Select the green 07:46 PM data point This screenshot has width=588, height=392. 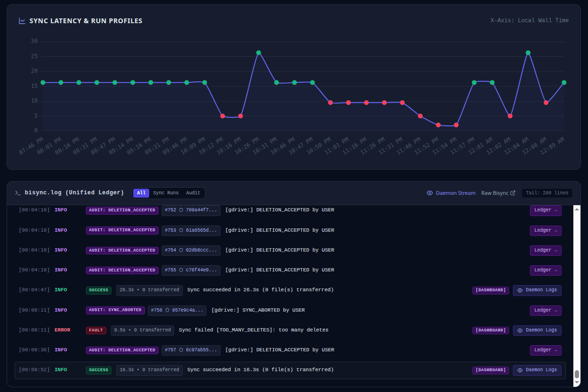pos(43,83)
